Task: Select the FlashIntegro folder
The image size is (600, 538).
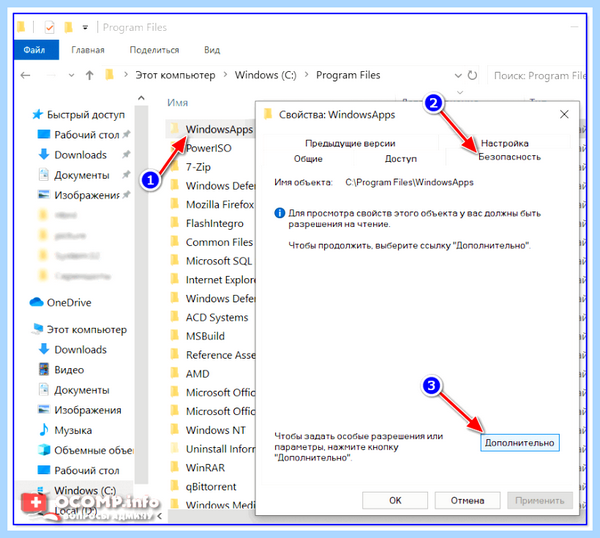Action: tap(207, 223)
